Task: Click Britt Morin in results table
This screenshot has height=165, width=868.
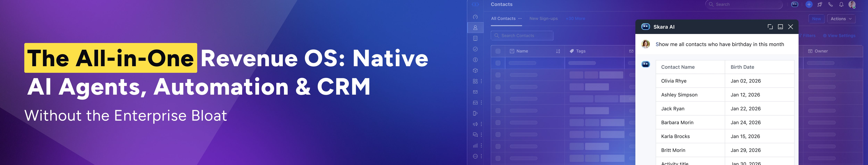Action: [673, 150]
